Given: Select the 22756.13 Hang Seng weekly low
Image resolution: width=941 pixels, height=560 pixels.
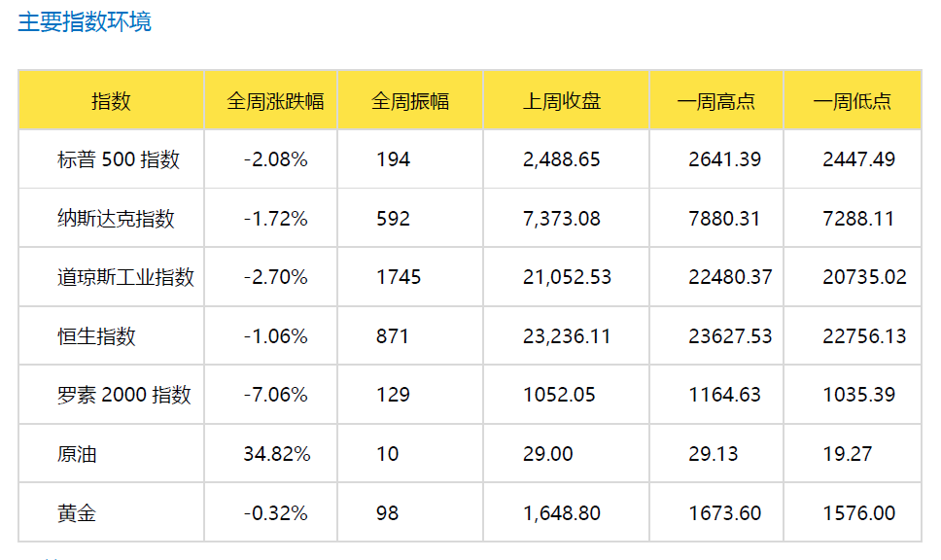Looking at the screenshot, I should coord(864,336).
